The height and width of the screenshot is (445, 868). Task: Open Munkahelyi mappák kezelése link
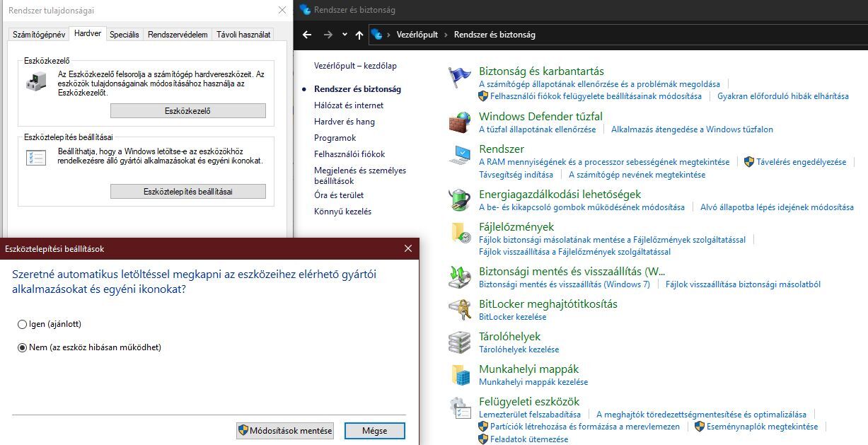[533, 382]
